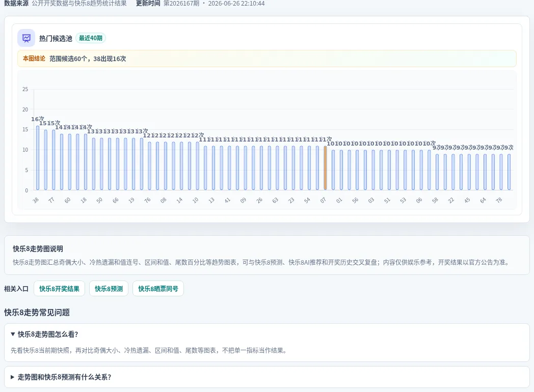This screenshot has height=392, width=534.
Task: Click the y-axis value 5
Action: tap(26, 170)
